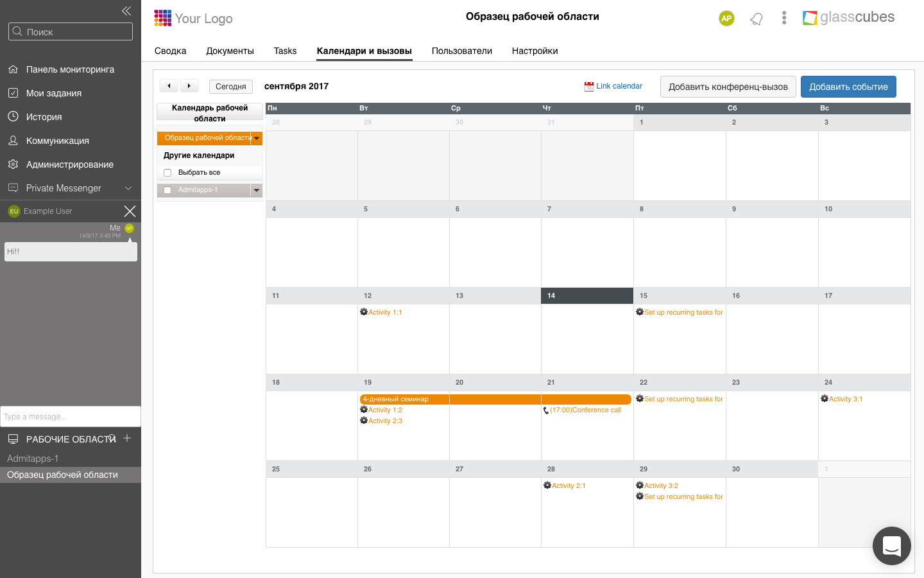Click the Поиск search field
The height and width of the screenshot is (578, 924).
(71, 31)
